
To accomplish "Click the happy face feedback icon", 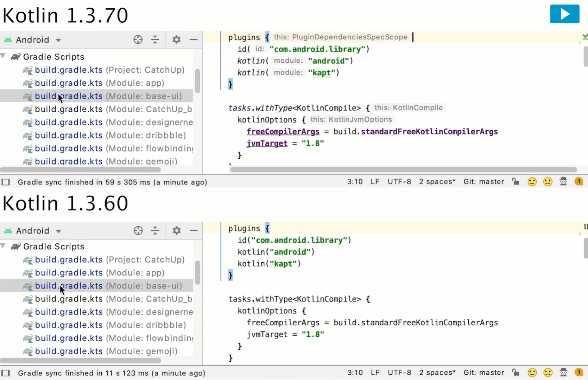I will click(x=532, y=181).
